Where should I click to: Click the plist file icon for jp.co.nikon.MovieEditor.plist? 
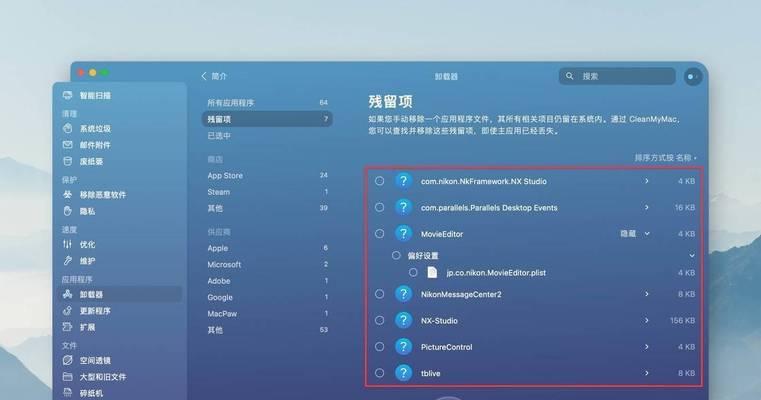click(x=432, y=272)
